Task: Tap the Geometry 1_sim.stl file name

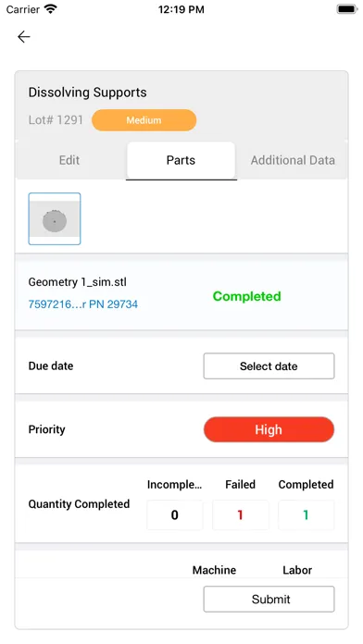Action: 77,282
